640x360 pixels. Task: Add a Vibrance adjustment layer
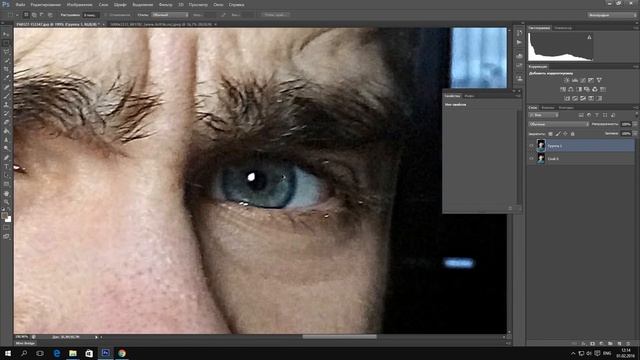point(599,80)
